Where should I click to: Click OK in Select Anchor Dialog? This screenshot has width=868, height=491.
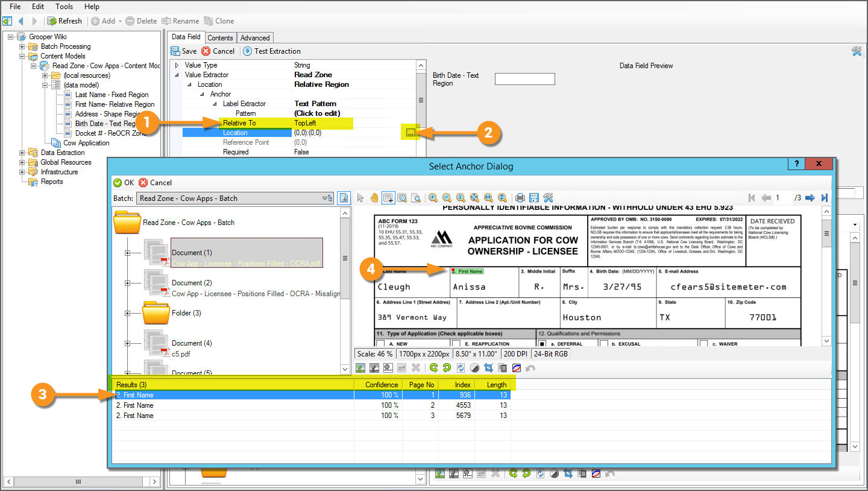(x=124, y=183)
